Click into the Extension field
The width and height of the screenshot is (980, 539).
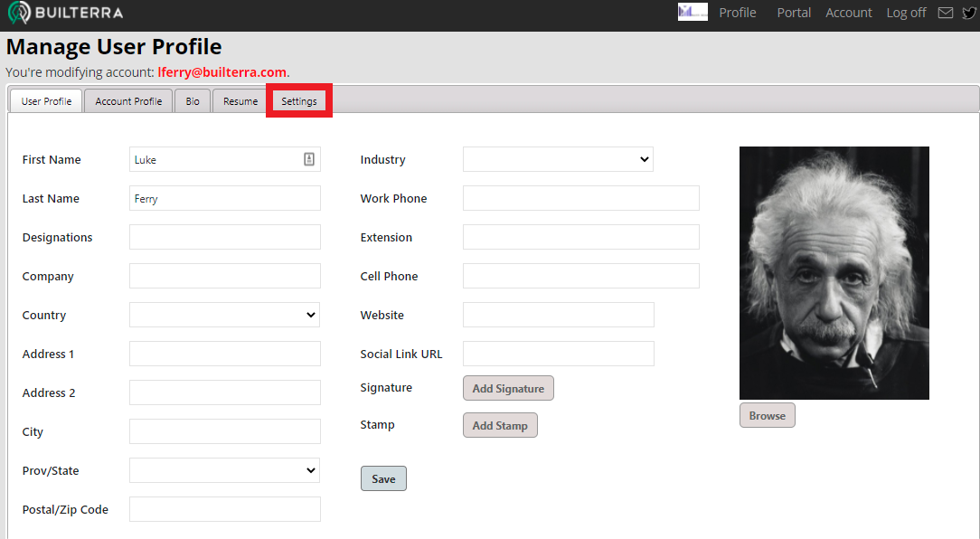click(581, 237)
